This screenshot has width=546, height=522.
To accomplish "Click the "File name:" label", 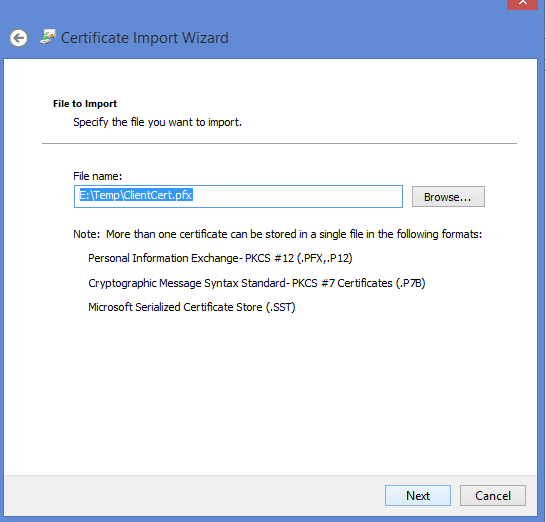I will tap(98, 176).
